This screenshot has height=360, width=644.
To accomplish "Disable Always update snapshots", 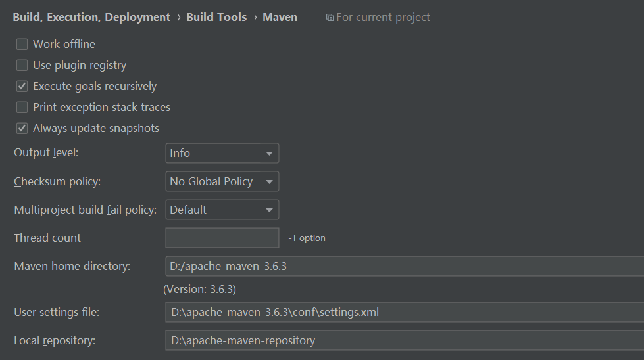I will point(22,128).
